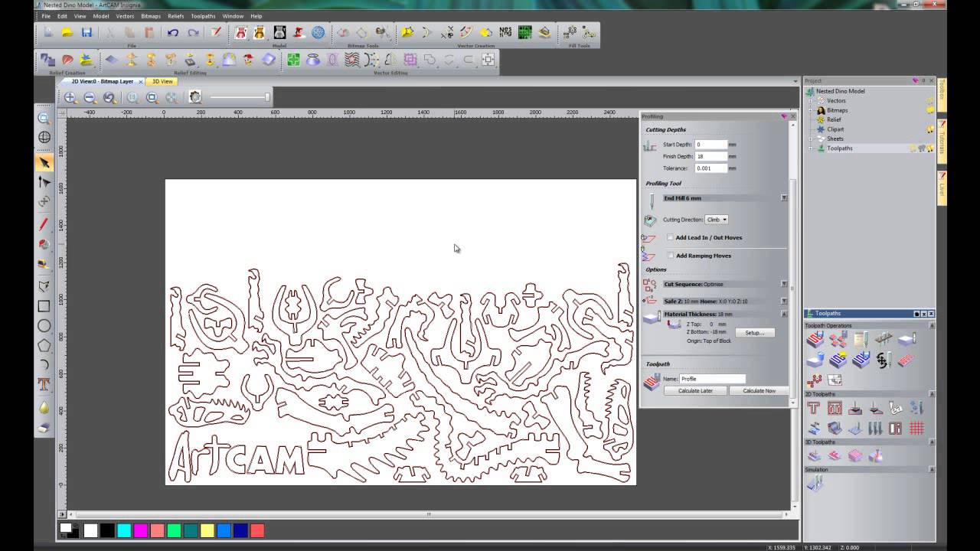Enable the Add Lead In / Out Moves checkbox

click(671, 237)
